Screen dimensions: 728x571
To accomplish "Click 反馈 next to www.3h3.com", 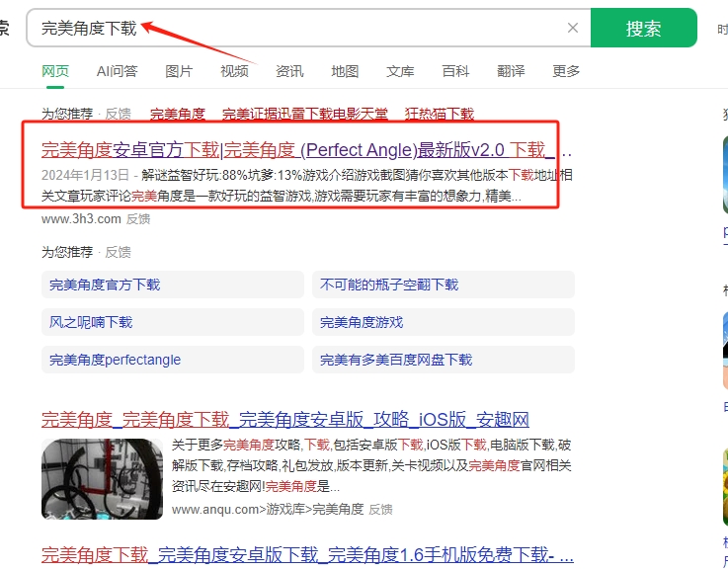I will [138, 218].
